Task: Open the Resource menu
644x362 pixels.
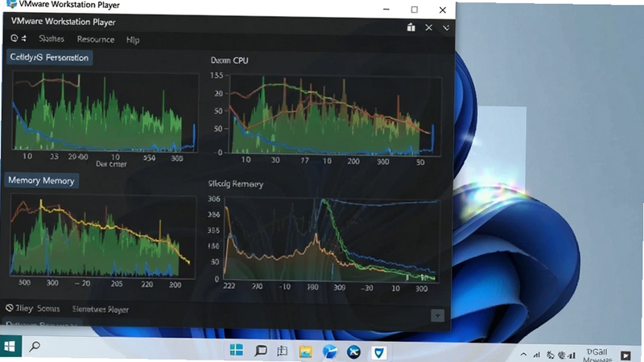Action: [x=96, y=39]
